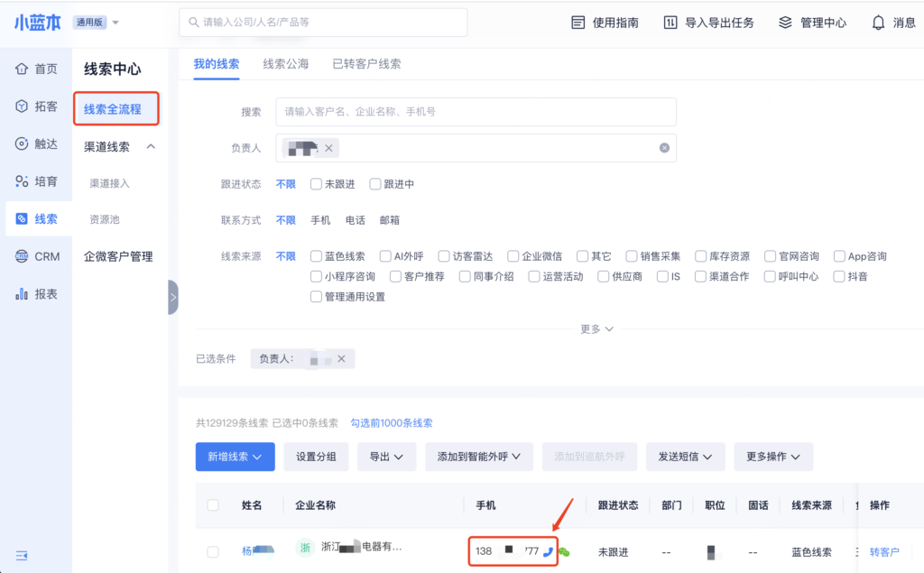Image resolution: width=924 pixels, height=573 pixels.
Task: Open the 导出 dropdown
Action: tap(386, 457)
